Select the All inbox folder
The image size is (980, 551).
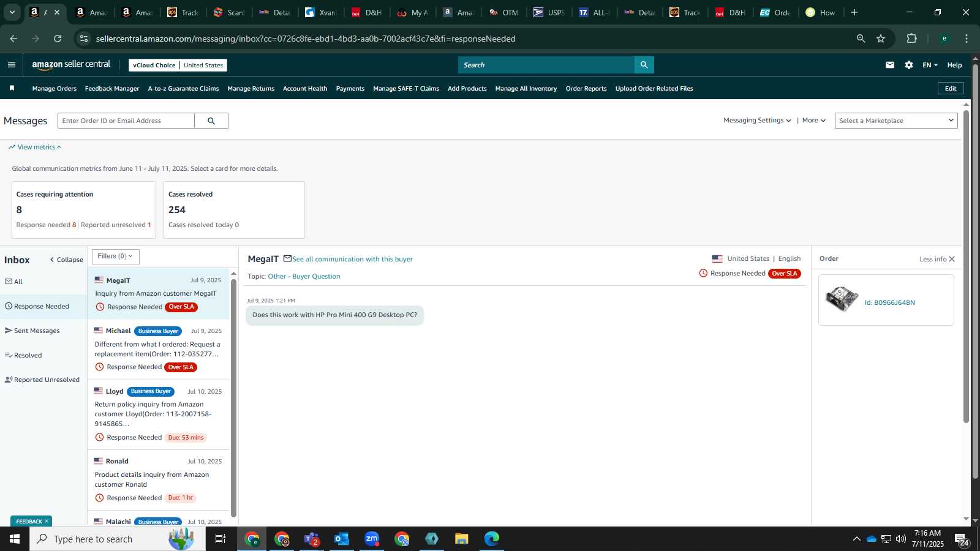14,282
